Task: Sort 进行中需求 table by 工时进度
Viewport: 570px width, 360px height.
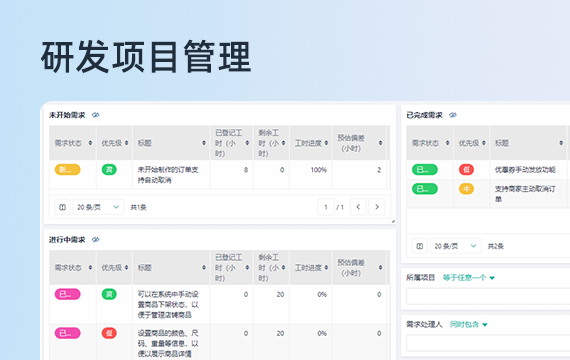Action: tap(326, 268)
